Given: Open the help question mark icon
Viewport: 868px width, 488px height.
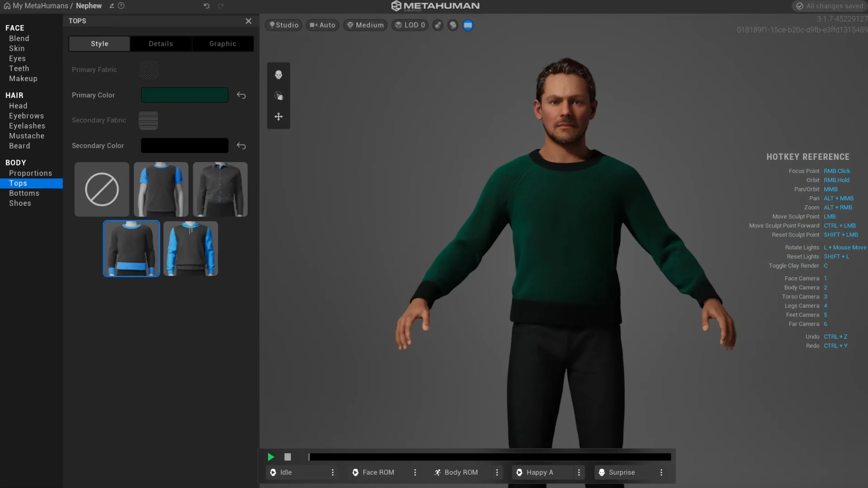Looking at the screenshot, I should tap(121, 6).
